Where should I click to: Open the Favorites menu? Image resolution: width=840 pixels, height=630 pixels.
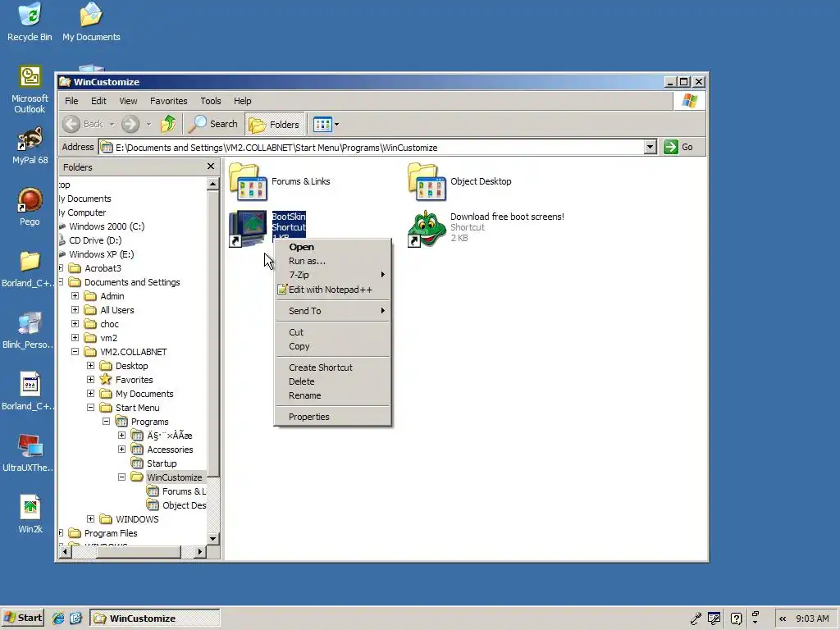pos(169,101)
